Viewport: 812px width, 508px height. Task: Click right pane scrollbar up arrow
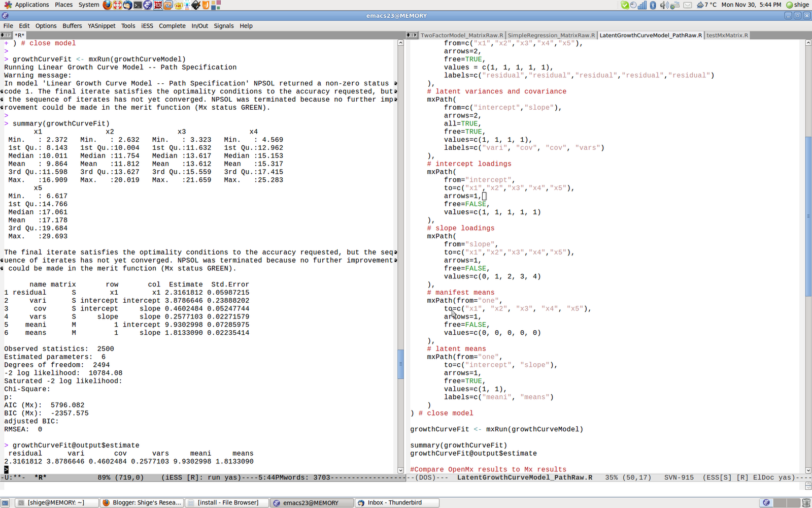808,43
